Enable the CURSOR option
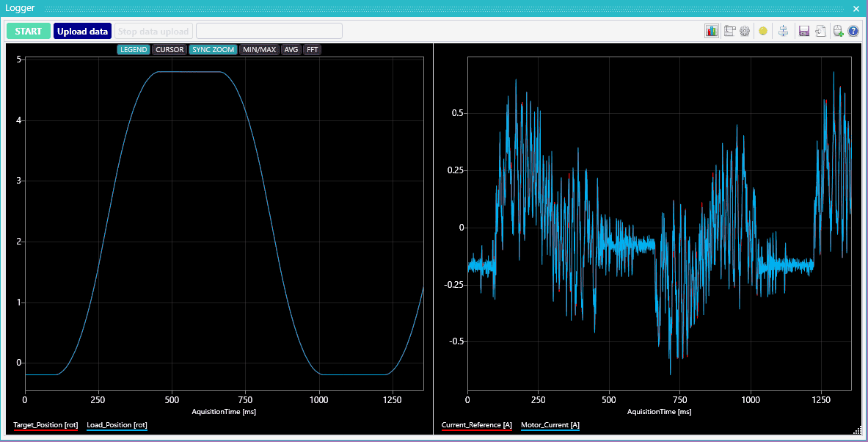 click(x=169, y=50)
